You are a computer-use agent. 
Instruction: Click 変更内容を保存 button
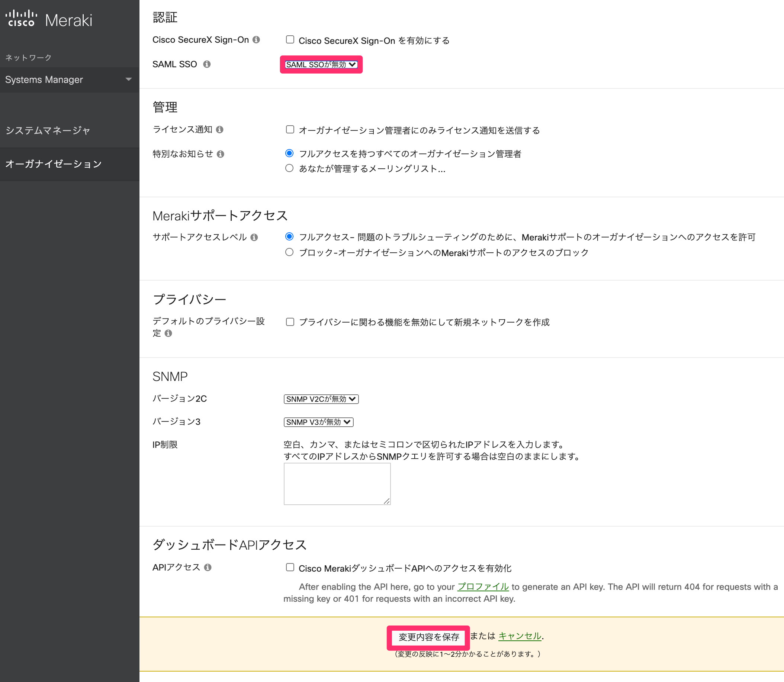tap(429, 637)
